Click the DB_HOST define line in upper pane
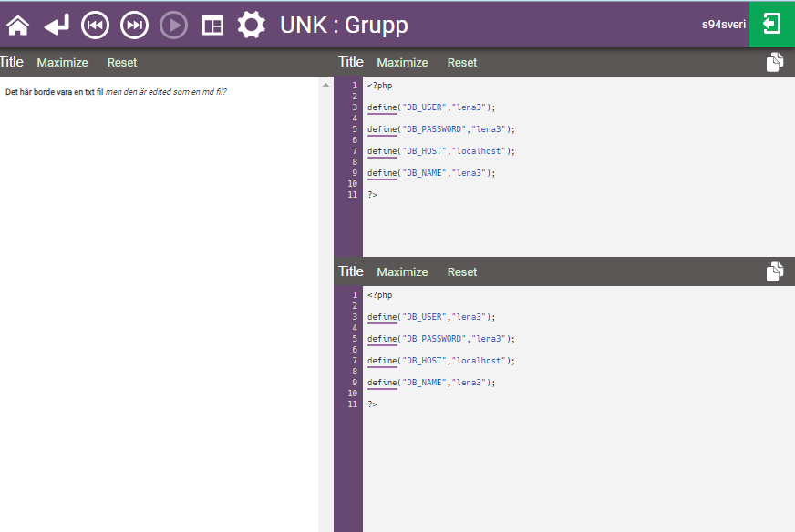This screenshot has width=795, height=532. [441, 151]
